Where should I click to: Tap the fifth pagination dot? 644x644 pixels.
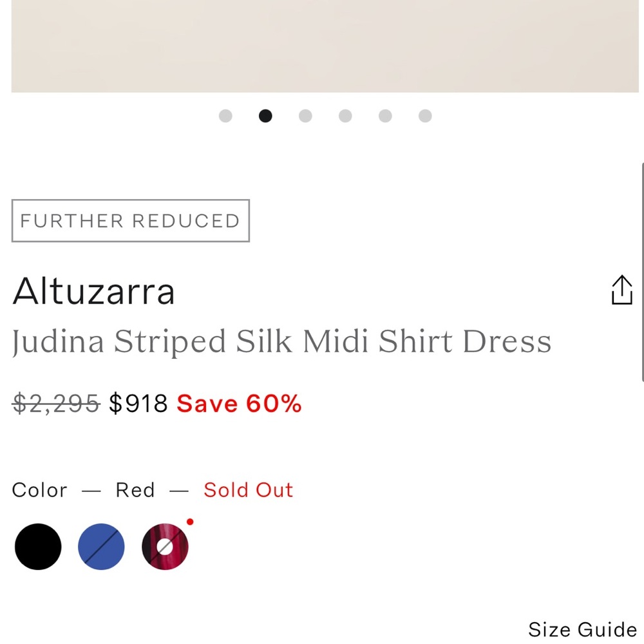(385, 116)
